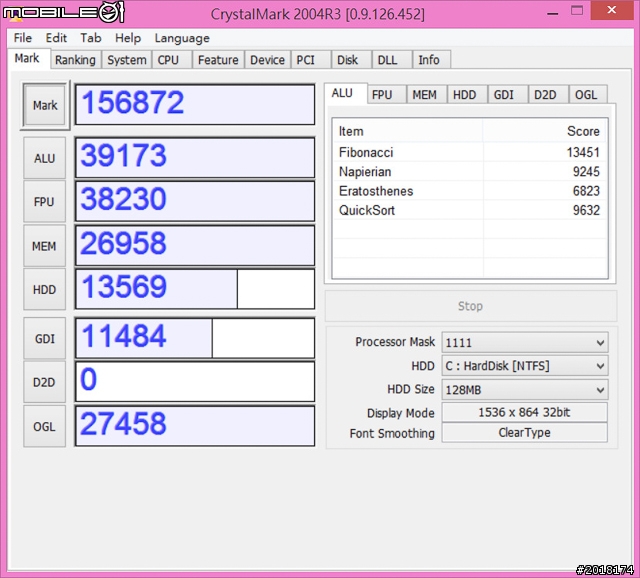
Task: Run the D2D benchmark button
Action: point(44,382)
